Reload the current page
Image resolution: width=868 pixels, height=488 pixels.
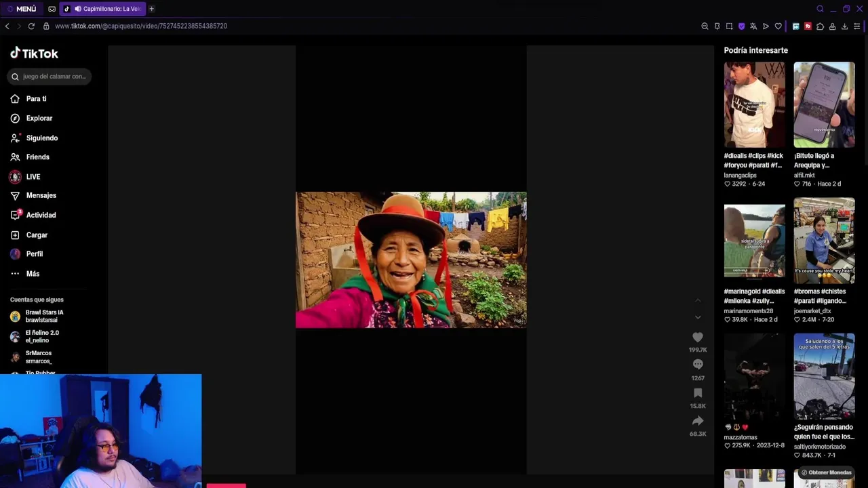(x=31, y=26)
